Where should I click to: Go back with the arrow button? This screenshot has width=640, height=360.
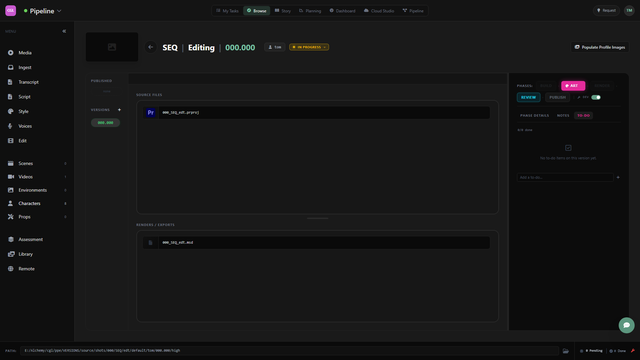click(151, 47)
